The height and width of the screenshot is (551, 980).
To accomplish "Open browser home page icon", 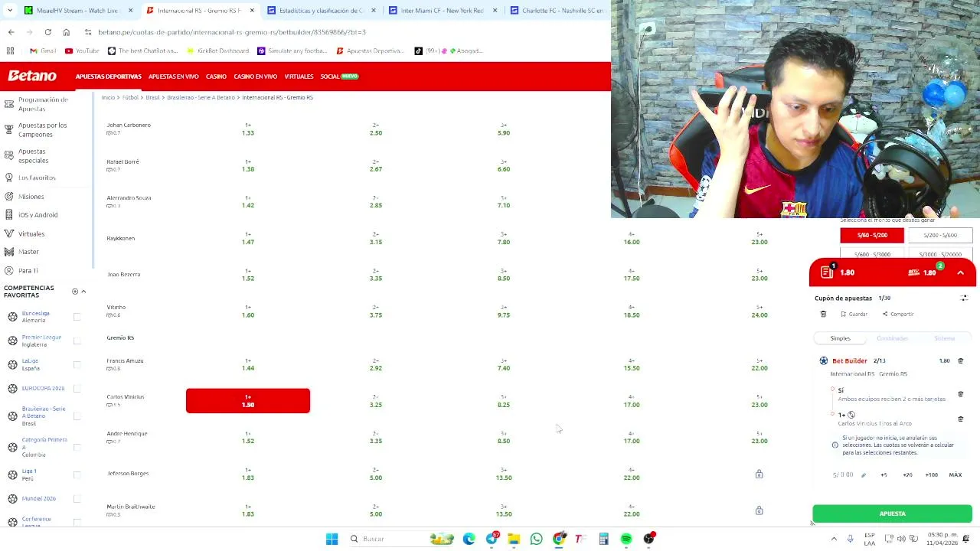I will tap(66, 32).
